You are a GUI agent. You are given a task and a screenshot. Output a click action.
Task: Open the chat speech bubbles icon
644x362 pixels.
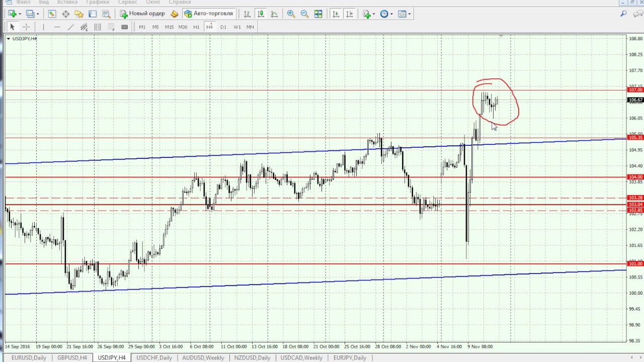[x=637, y=14]
